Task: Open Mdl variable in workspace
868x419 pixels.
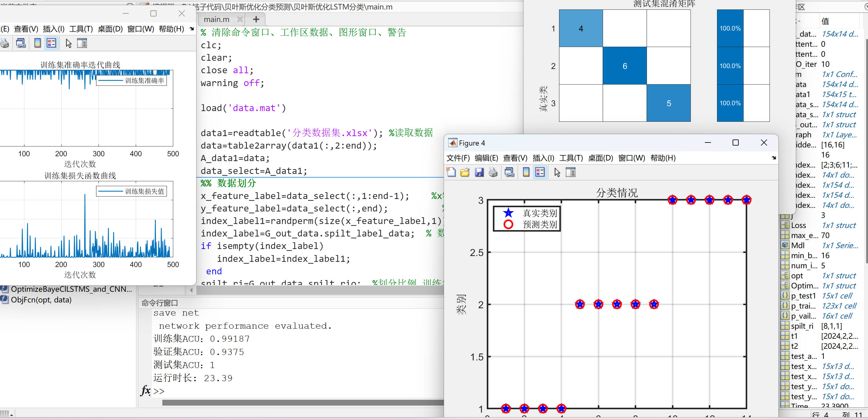Action: pos(798,245)
